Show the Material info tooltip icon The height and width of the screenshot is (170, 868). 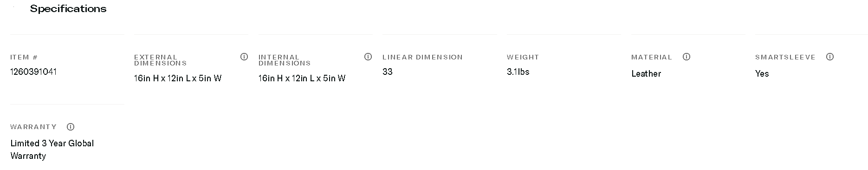coord(687,57)
